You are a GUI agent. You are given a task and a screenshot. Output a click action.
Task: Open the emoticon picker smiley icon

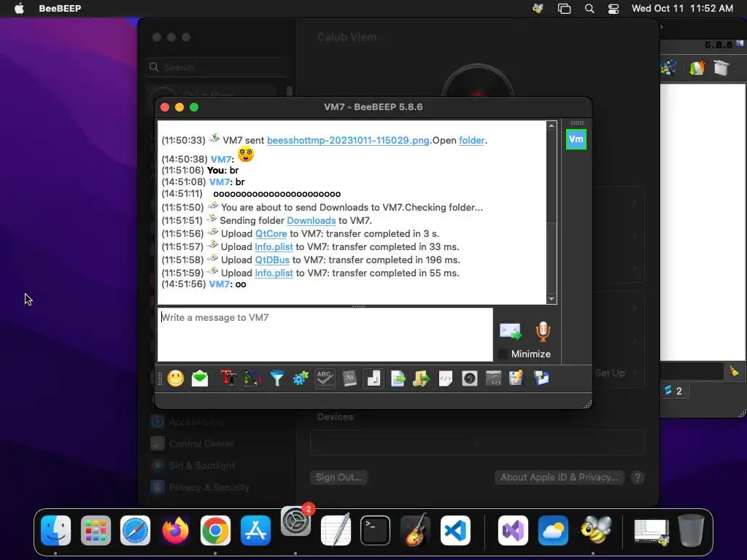[x=175, y=378]
